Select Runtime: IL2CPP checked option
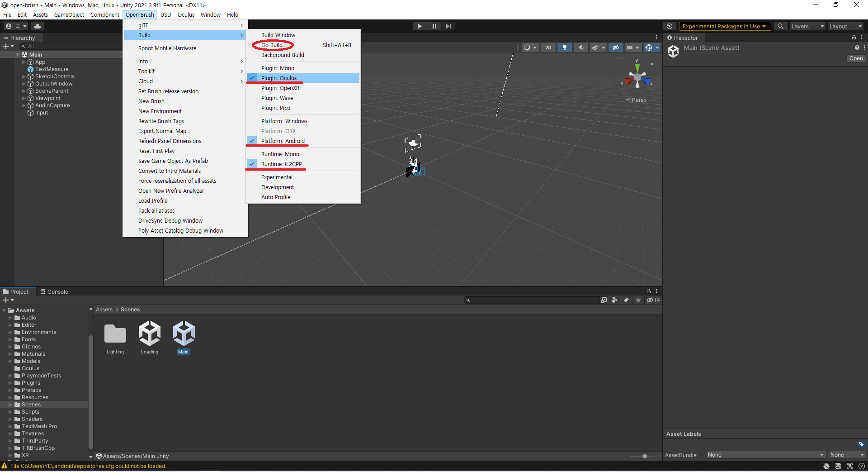Viewport: 868px width, 472px height. tap(303, 164)
